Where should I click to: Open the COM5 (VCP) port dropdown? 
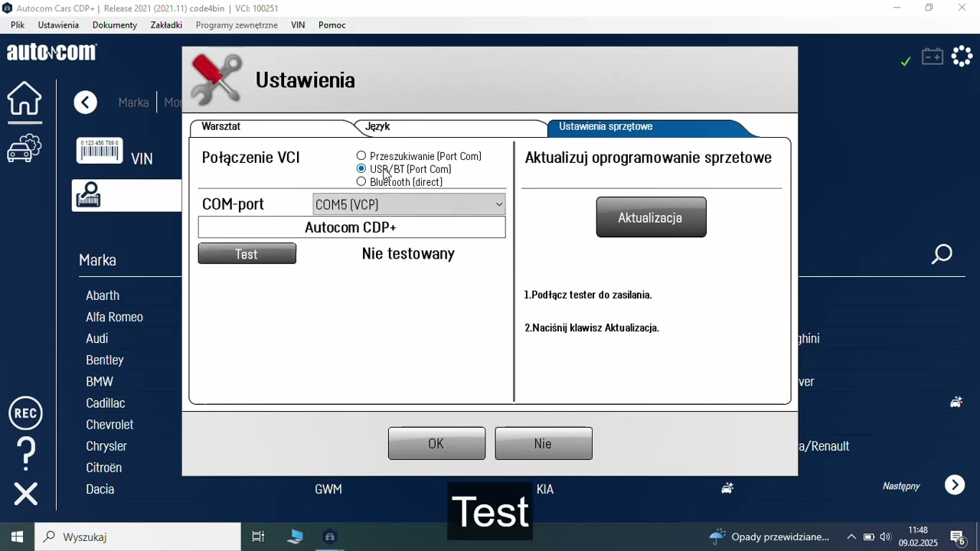[x=409, y=204]
